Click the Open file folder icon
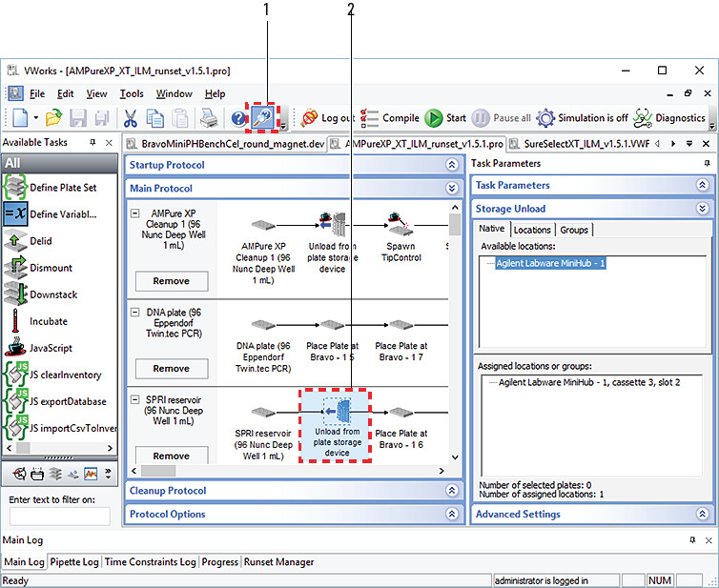The image size is (719, 588). [x=53, y=118]
